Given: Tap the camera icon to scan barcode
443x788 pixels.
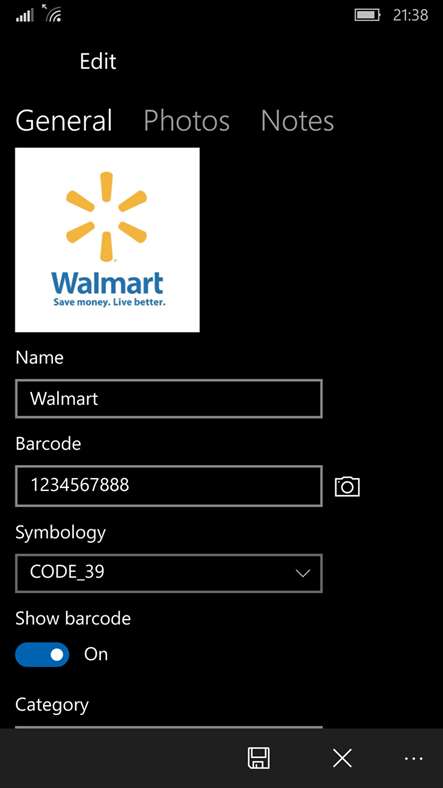Looking at the screenshot, I should coord(347,486).
